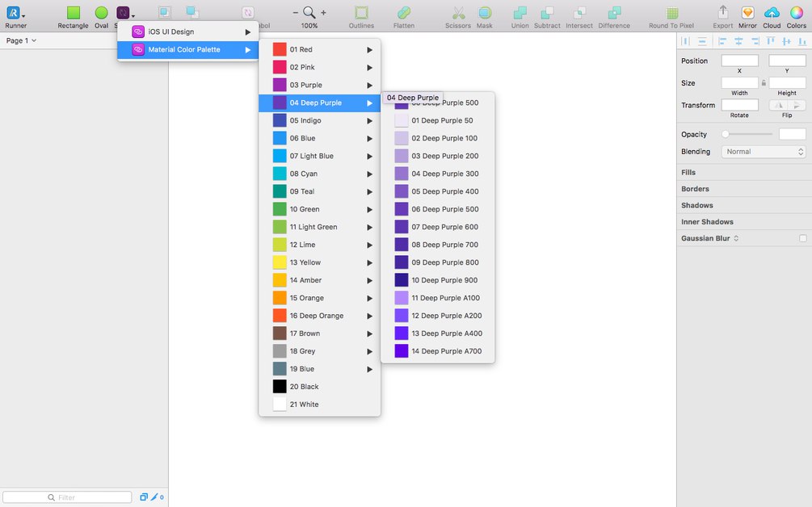Expand the 07 Light Blue submenu arrow

tap(370, 157)
